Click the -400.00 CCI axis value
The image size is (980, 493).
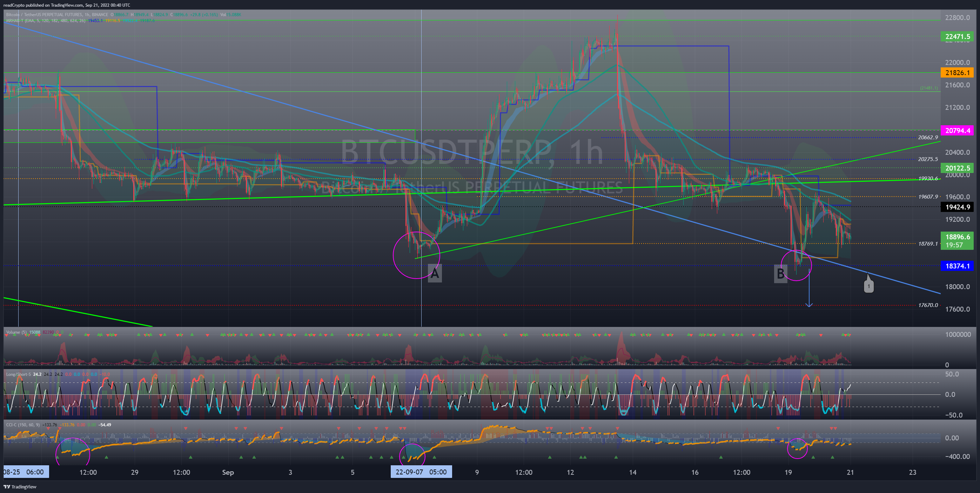click(958, 456)
